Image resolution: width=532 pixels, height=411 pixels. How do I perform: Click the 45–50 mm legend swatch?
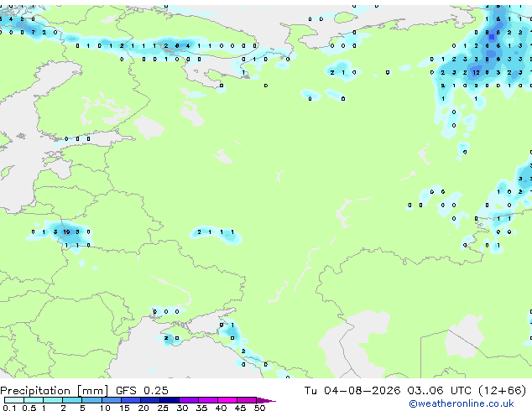[x=247, y=400]
